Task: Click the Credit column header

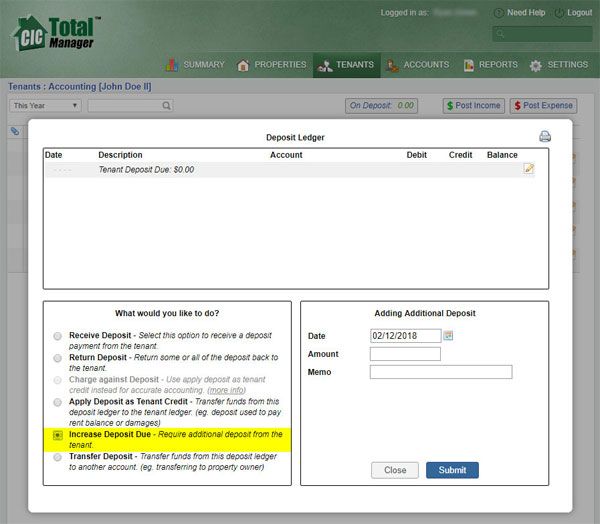Action: coord(460,155)
